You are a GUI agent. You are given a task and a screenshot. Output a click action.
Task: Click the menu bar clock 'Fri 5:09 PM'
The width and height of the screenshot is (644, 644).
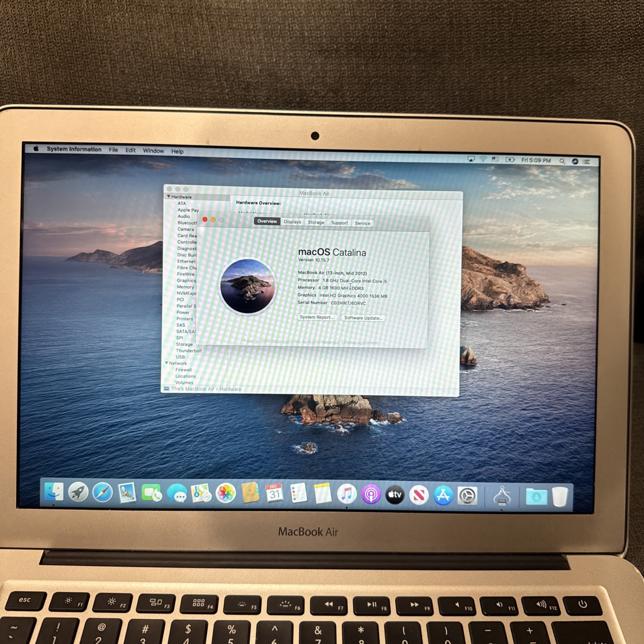(536, 160)
